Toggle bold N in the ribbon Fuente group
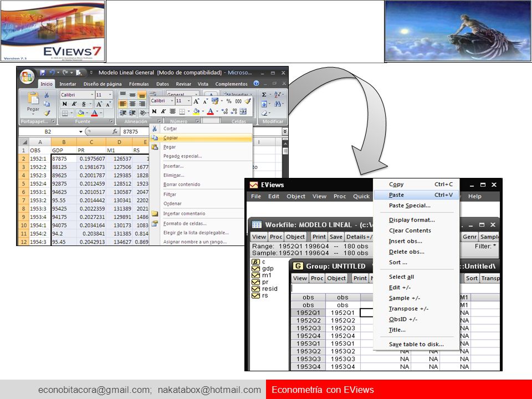This screenshot has width=532, height=399. tap(65, 104)
